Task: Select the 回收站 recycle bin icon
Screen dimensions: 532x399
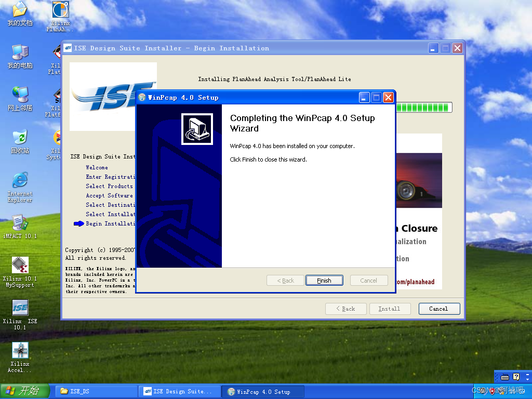Action: point(20,141)
